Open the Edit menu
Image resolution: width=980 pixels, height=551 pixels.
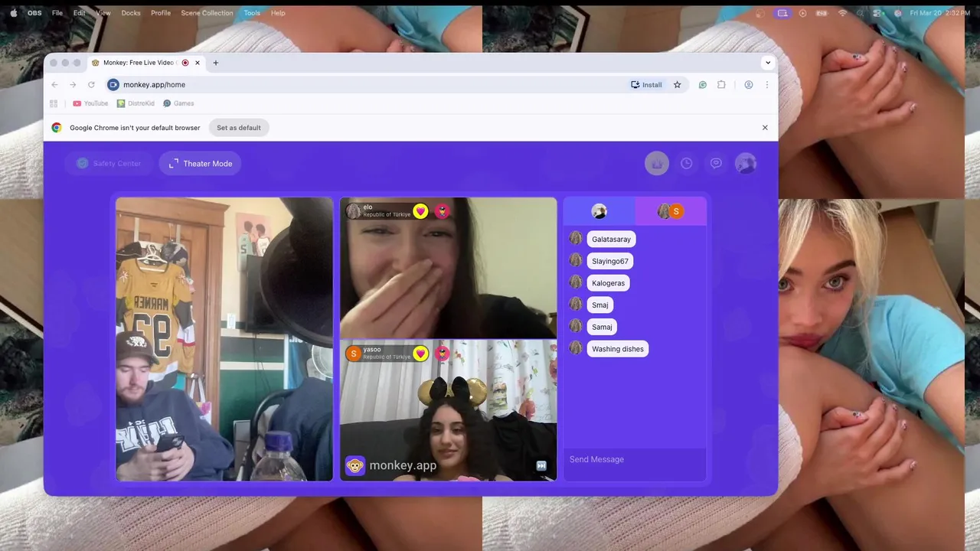point(80,13)
